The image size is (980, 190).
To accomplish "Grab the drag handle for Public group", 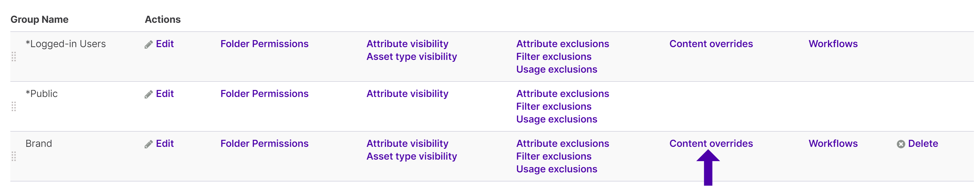I will click(14, 106).
